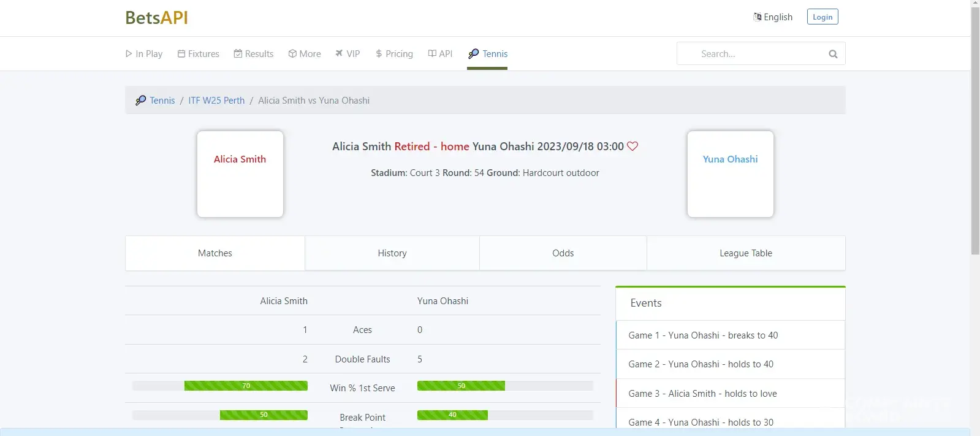Click the API book icon
980x436 pixels.
pos(432,54)
